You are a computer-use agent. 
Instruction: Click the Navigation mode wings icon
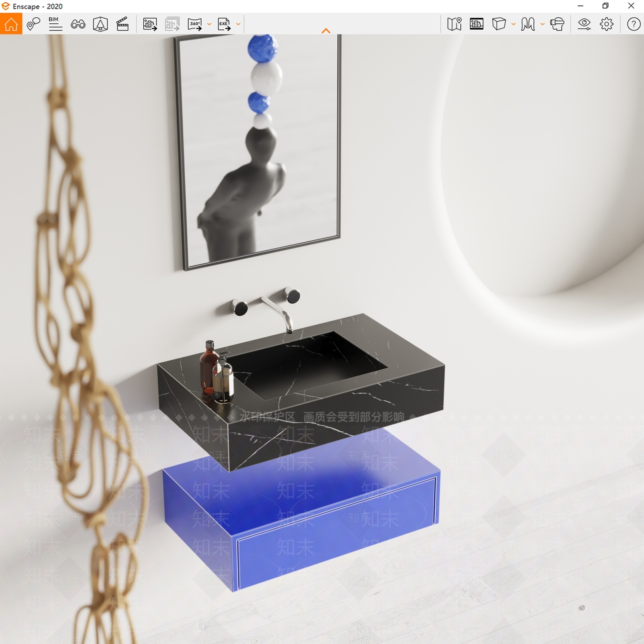[x=528, y=24]
